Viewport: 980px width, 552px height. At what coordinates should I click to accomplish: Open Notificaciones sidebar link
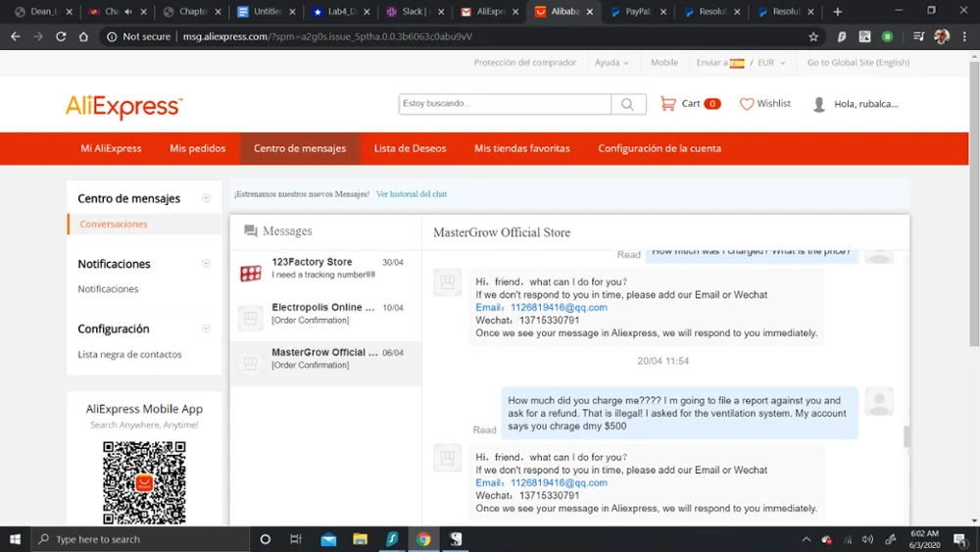tap(108, 289)
